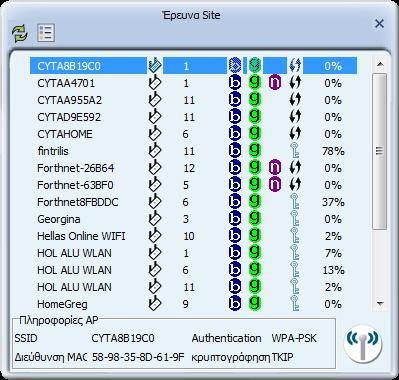Click the SSID value CYTA8B19C0 in AP info
Screen dimensions: 399x380
coord(123,338)
